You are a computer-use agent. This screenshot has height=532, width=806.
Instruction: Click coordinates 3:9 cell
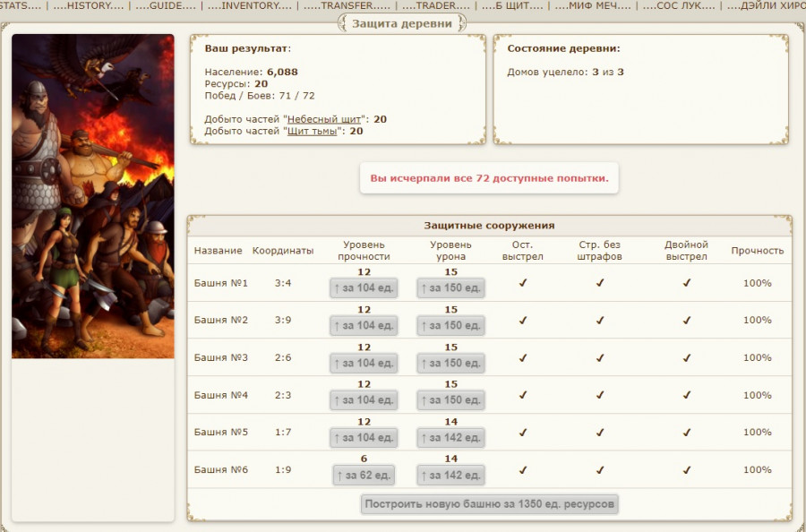pos(283,321)
